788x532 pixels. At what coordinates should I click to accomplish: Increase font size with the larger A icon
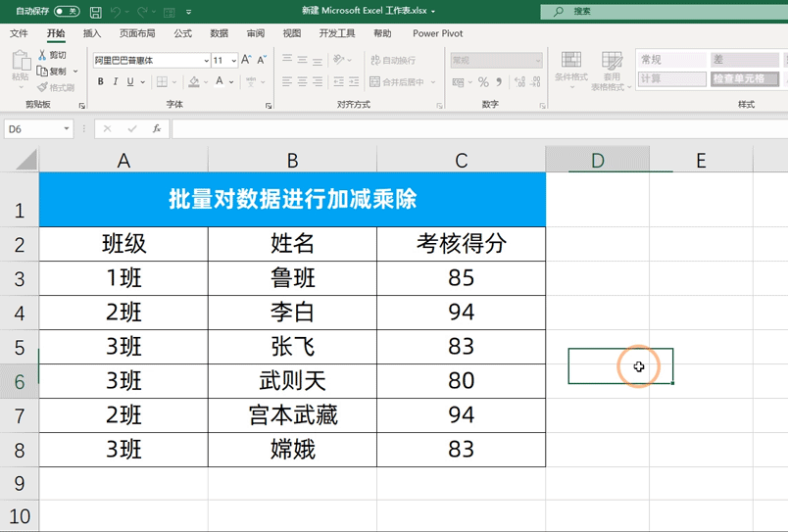pos(246,60)
